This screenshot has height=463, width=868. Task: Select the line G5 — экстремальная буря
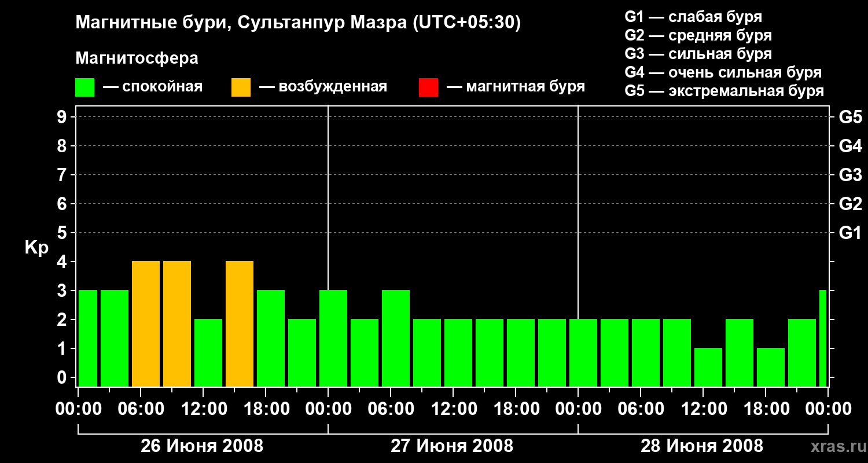724,91
